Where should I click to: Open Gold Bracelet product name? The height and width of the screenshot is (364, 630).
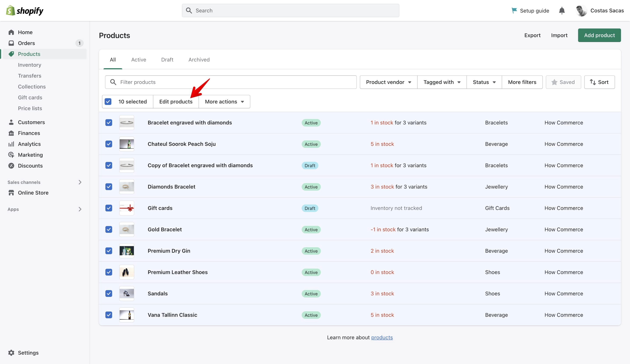164,229
